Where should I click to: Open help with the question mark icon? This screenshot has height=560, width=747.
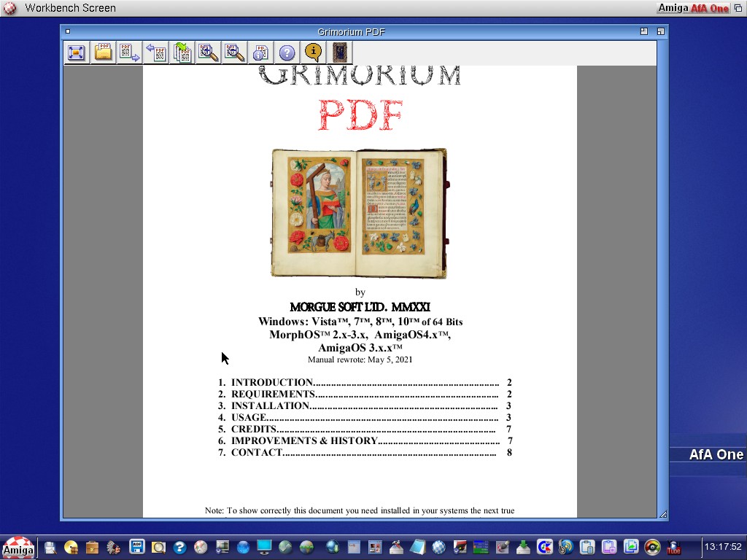tap(287, 52)
